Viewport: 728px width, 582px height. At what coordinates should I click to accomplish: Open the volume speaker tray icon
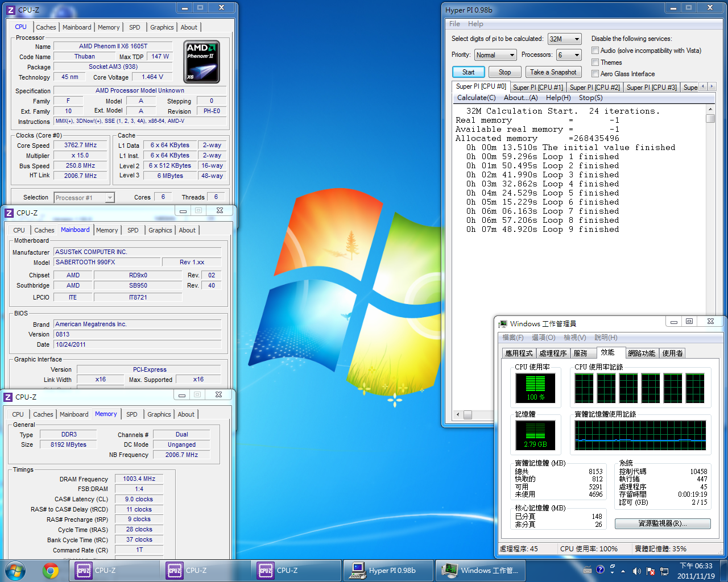[636, 571]
